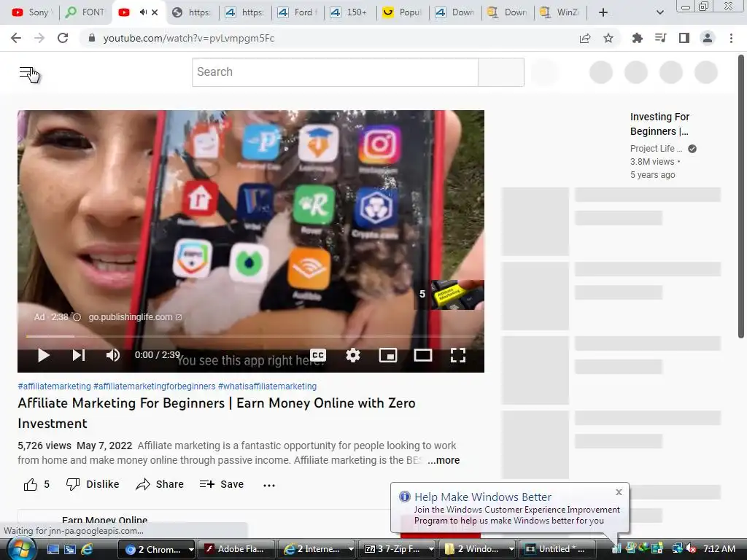Close Help Make Windows Better balloon
The height and width of the screenshot is (560, 747).
619,492
